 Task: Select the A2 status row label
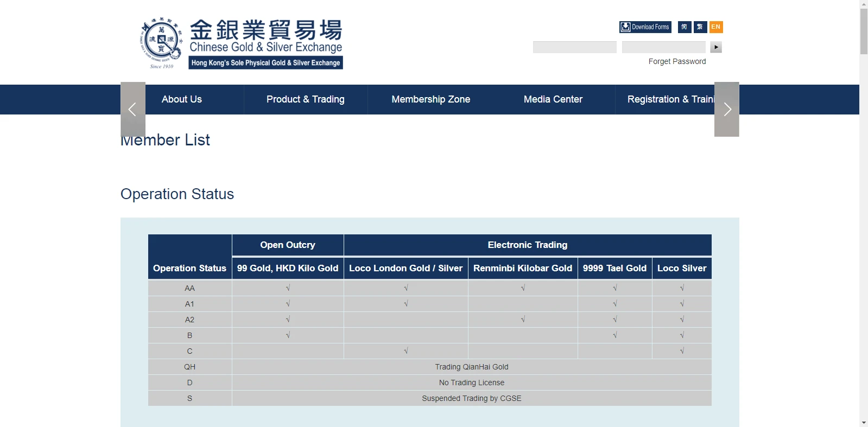coord(189,320)
